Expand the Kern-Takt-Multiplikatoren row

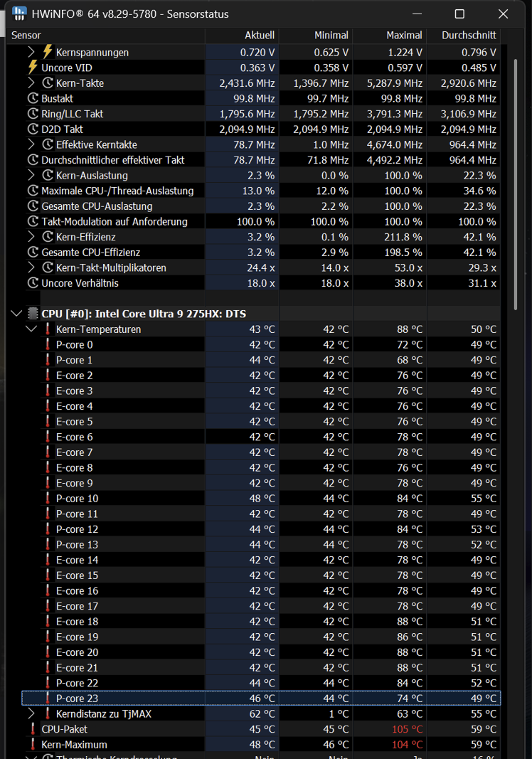click(x=31, y=267)
